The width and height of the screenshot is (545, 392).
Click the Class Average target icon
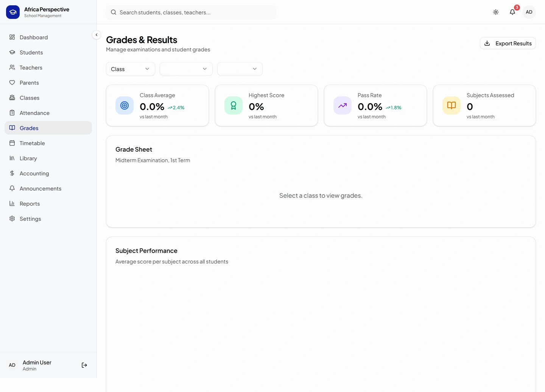coord(125,105)
